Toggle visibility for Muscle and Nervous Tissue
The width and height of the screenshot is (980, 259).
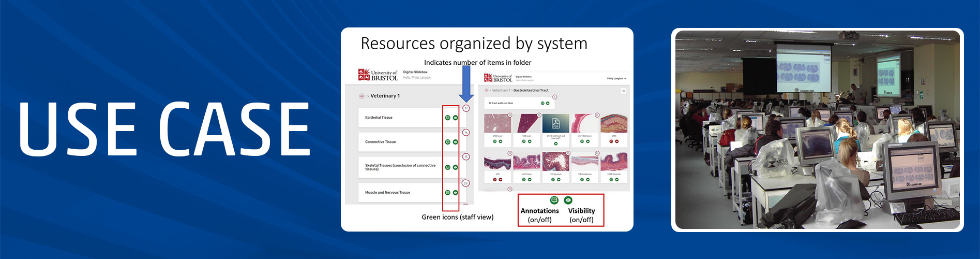[455, 193]
